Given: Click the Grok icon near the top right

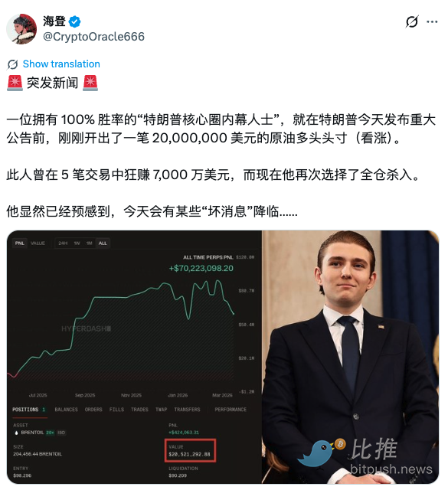Looking at the screenshot, I should (412, 21).
